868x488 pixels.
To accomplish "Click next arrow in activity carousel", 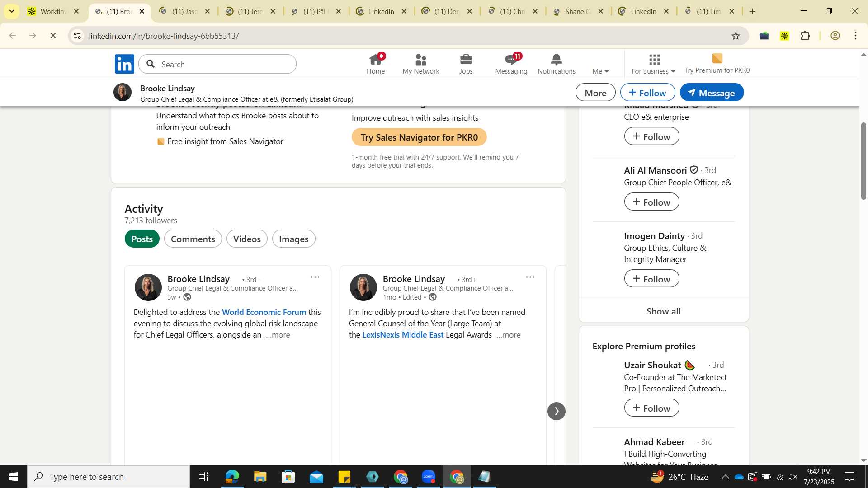I will click(x=557, y=411).
